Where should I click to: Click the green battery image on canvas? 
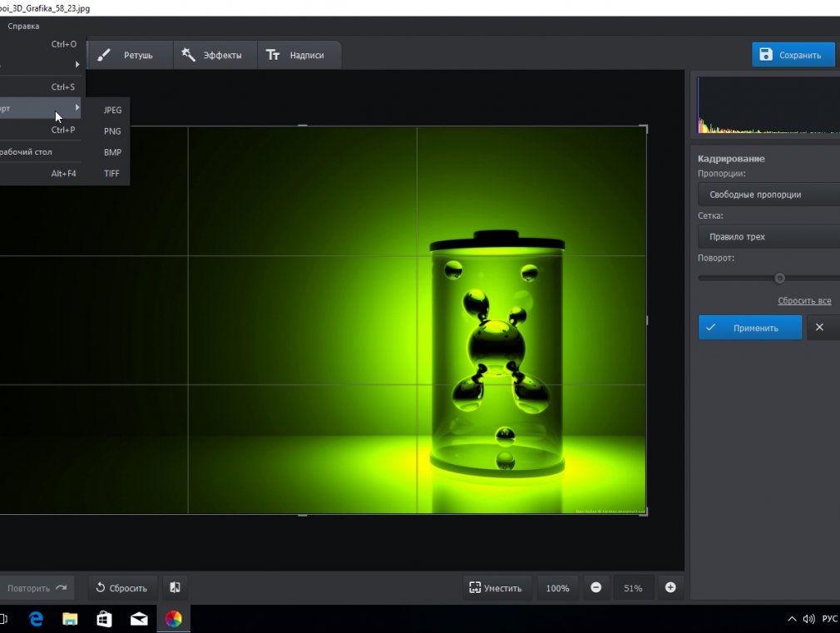click(x=497, y=354)
